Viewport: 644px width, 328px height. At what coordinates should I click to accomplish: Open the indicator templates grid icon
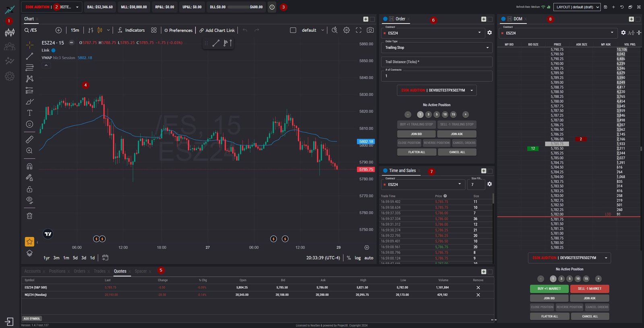click(154, 30)
